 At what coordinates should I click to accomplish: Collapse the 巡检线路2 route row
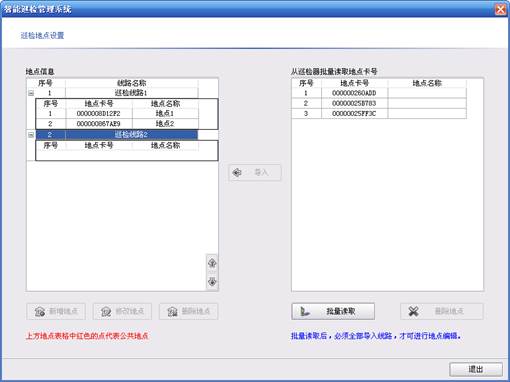(31, 135)
